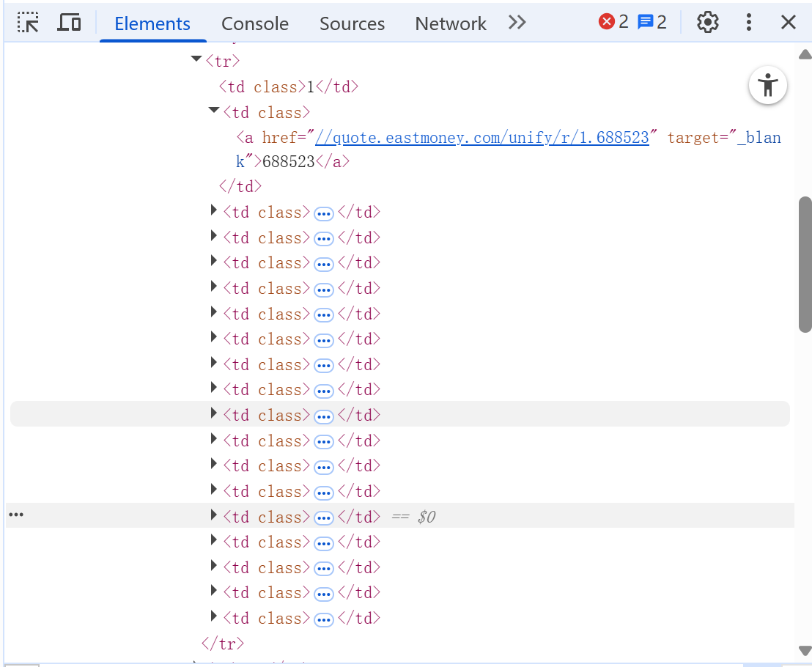
Task: Open DevTools settings gear
Action: [x=707, y=22]
